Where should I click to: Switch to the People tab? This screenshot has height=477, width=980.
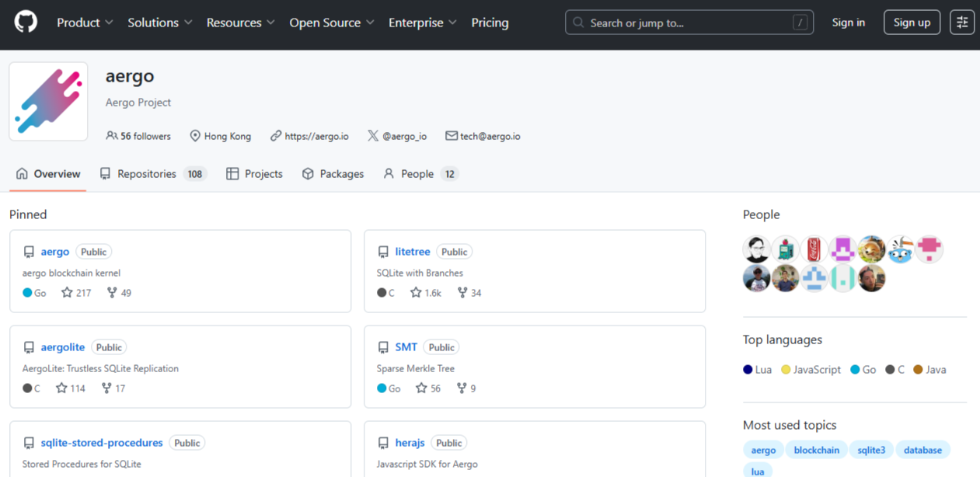[x=420, y=174]
